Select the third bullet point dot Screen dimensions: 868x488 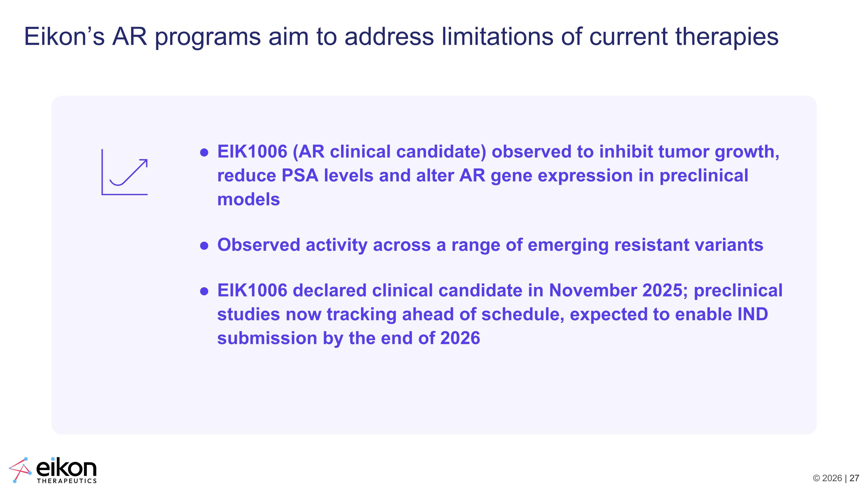[204, 291]
